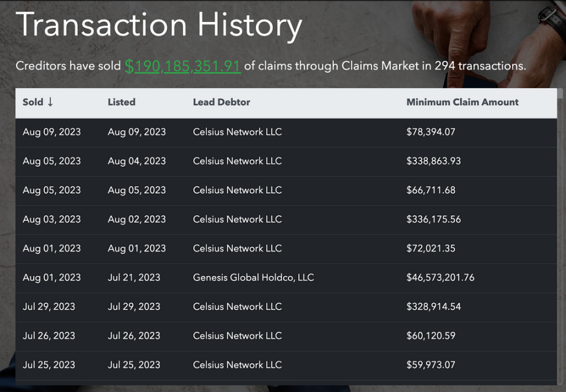
Task: Sort by Minimum Claim Amount header
Action: pyautogui.click(x=462, y=102)
